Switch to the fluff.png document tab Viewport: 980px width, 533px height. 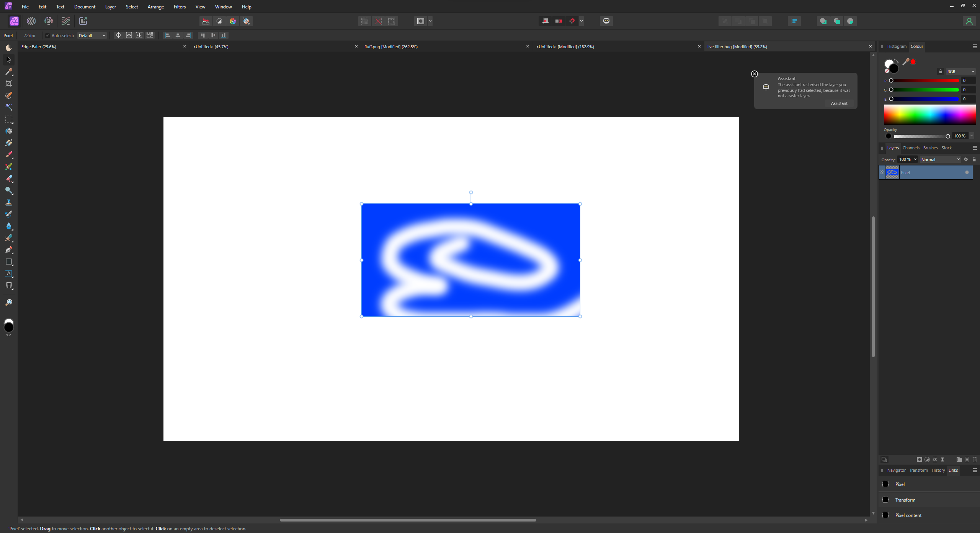pos(390,47)
